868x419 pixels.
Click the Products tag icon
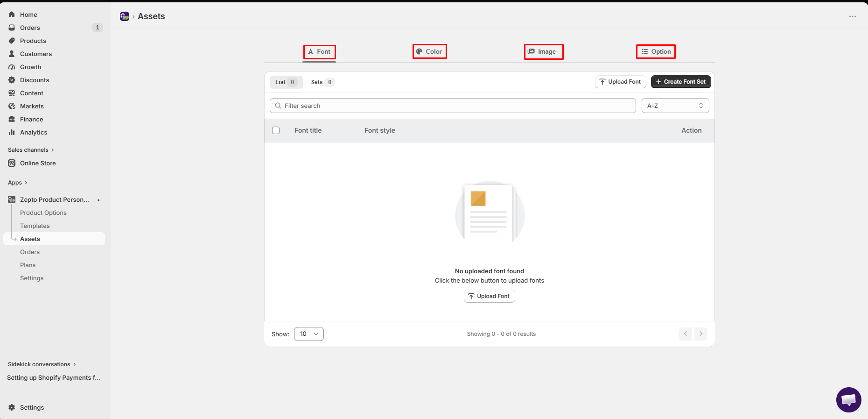(12, 41)
